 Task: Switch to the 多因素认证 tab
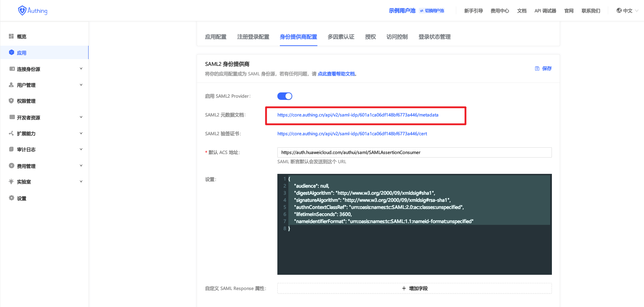pyautogui.click(x=341, y=37)
